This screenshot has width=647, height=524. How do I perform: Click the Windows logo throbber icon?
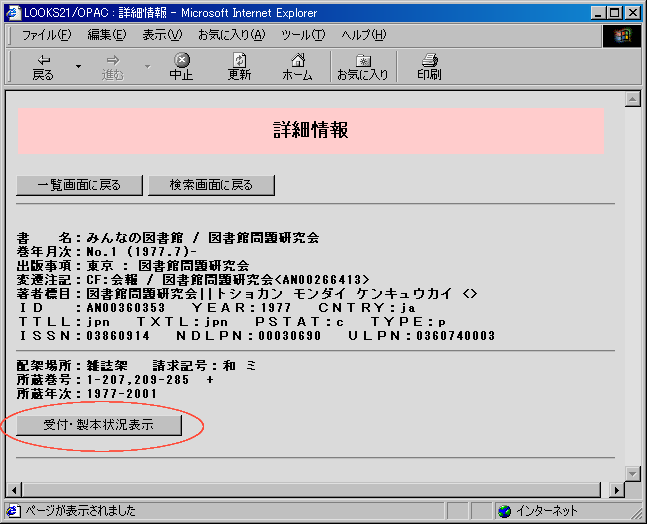point(622,36)
